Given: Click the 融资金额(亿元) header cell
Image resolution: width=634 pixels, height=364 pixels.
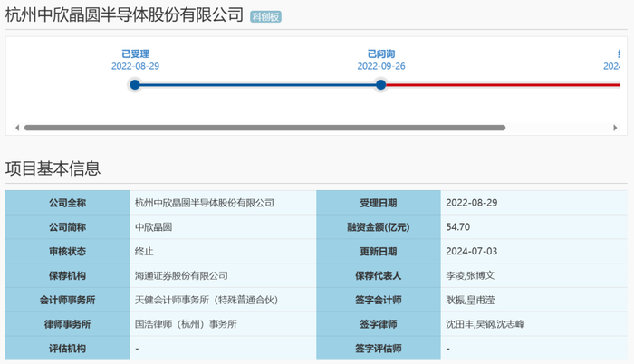Looking at the screenshot, I should [379, 227].
